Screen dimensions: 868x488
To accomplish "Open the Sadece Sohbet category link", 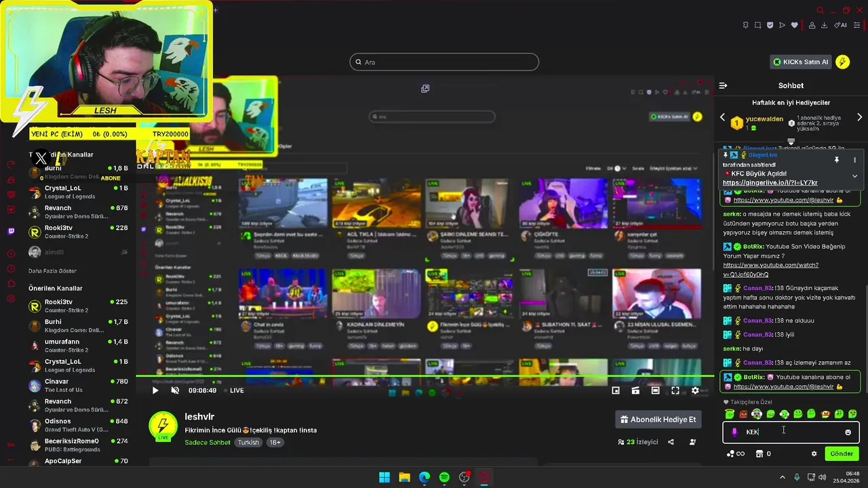I will point(208,443).
